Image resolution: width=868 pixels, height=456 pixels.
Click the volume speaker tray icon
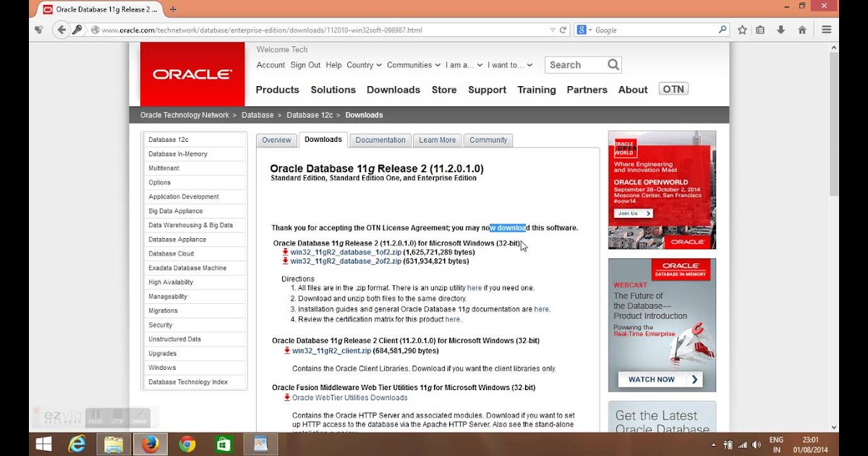(757, 444)
